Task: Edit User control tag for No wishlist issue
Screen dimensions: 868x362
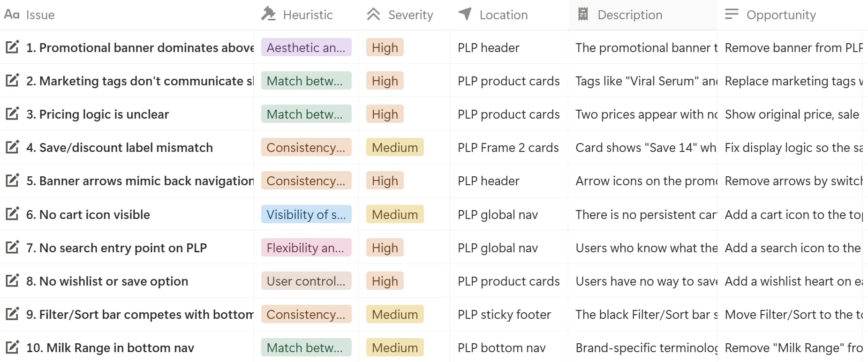Action: [x=306, y=281]
